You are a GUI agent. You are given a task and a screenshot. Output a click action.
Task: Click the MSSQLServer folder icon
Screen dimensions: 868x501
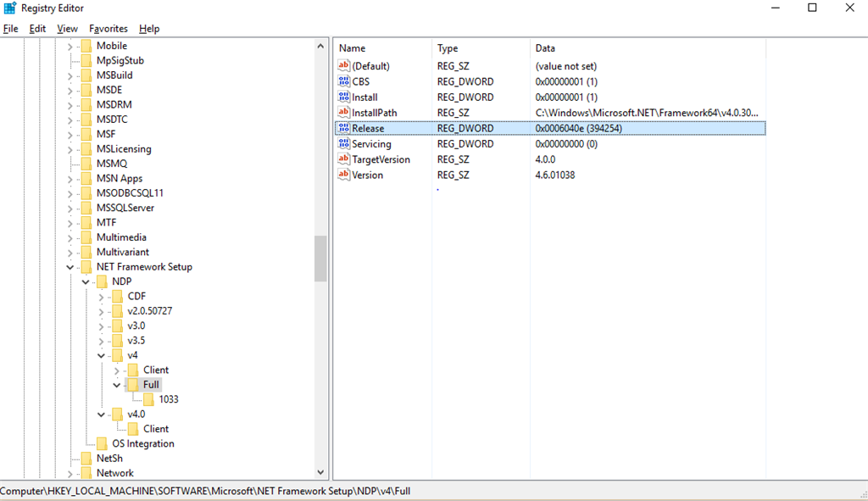tap(86, 208)
